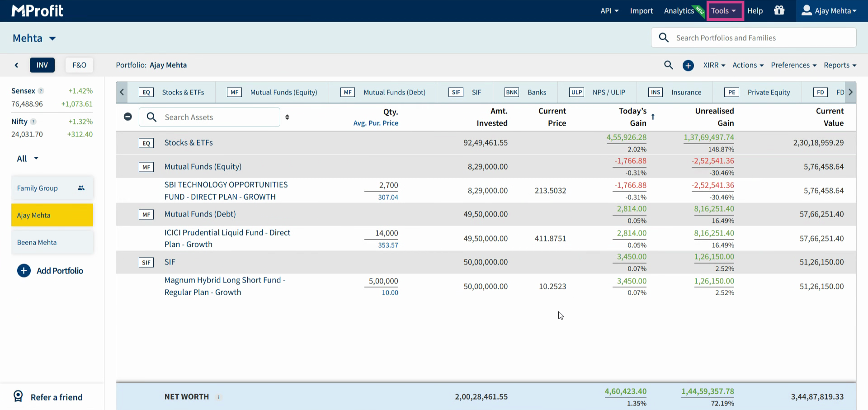The height and width of the screenshot is (410, 868).
Task: Click the Search Assets input field
Action: (x=209, y=117)
